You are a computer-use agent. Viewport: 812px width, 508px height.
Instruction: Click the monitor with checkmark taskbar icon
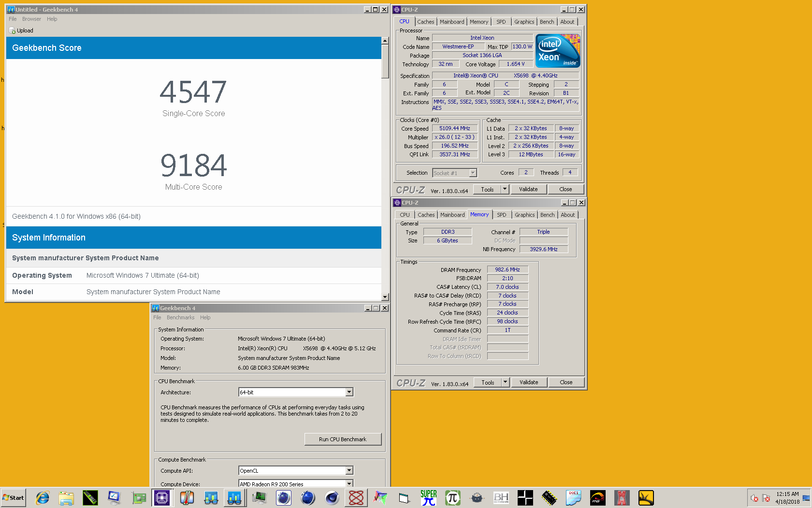pyautogui.click(x=115, y=498)
